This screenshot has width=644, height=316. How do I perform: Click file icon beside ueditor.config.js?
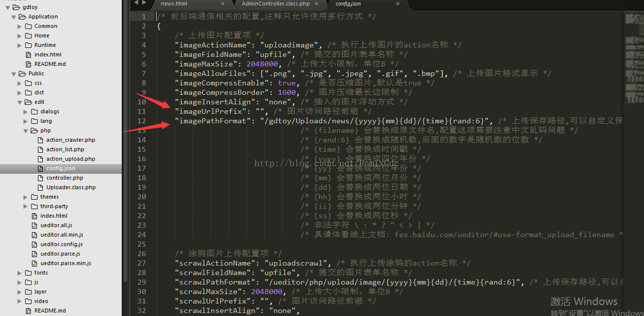[35, 244]
